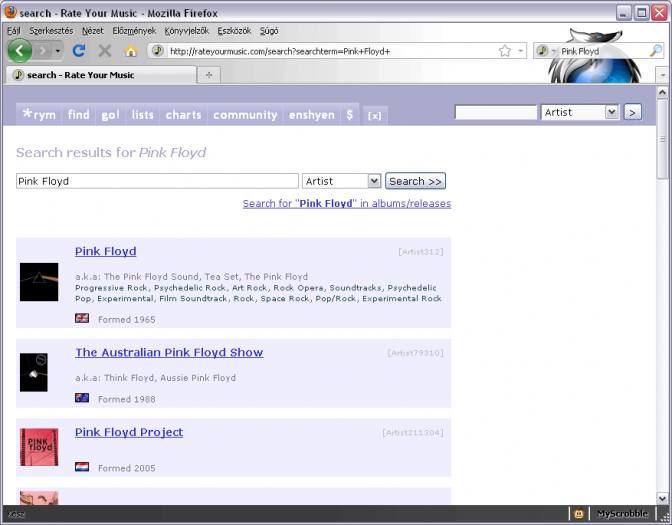The image size is (672, 525).
Task: Click the 'a.k.a: Think Floyd, Aussie Pink Floyd' text
Action: click(156, 378)
